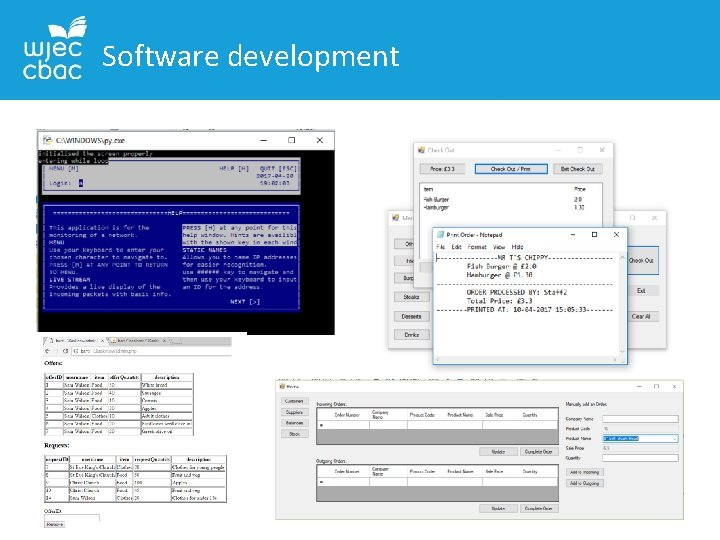Open the Edit menu in Notepad
720x540 pixels.
[456, 247]
